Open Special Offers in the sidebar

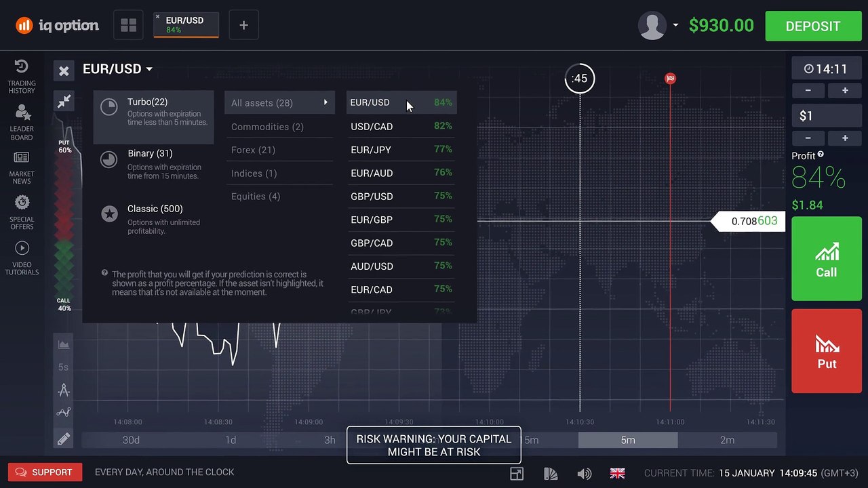pyautogui.click(x=22, y=213)
